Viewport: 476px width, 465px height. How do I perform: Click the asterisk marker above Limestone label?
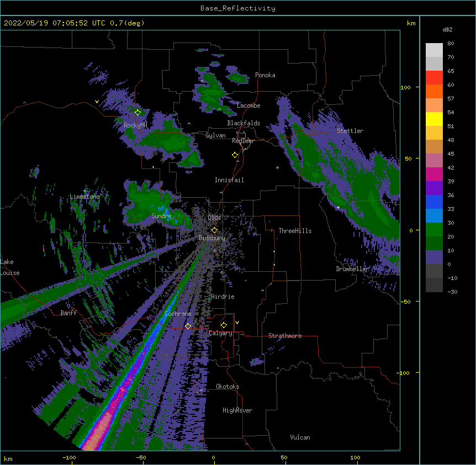[85, 191]
